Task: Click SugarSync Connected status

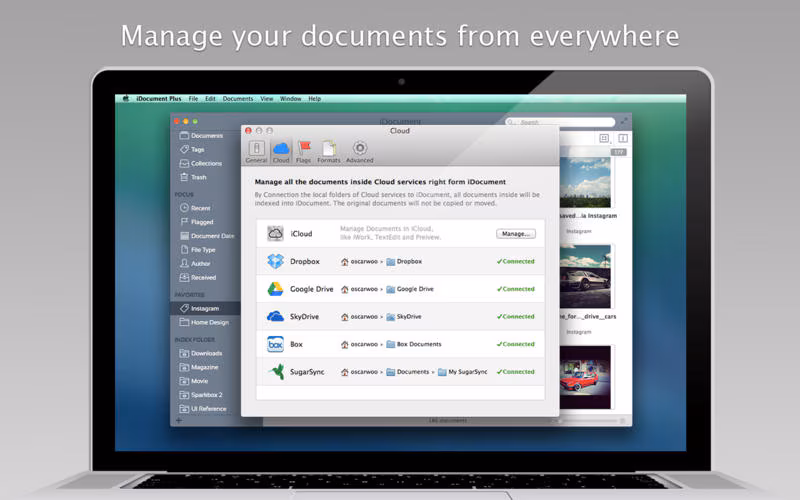Action: (x=516, y=371)
